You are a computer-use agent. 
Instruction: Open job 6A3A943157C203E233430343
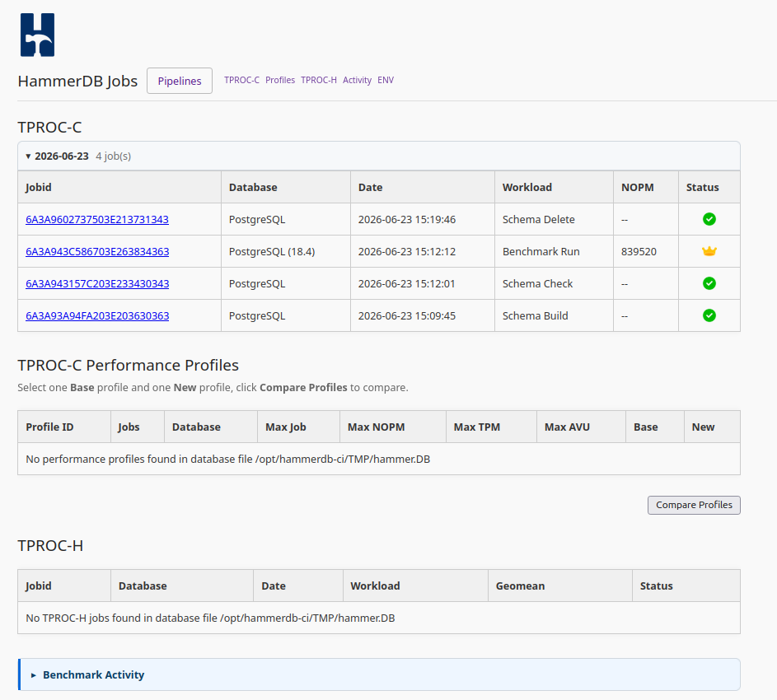97,284
